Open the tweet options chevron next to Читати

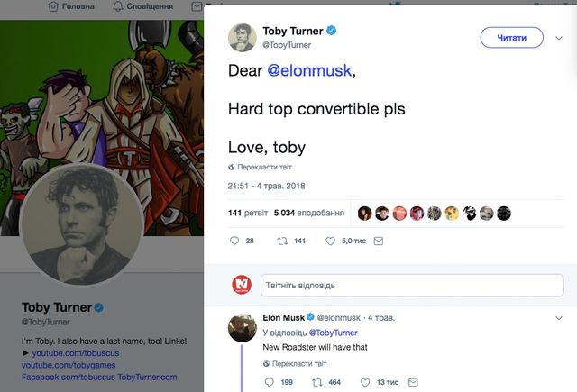(x=561, y=37)
